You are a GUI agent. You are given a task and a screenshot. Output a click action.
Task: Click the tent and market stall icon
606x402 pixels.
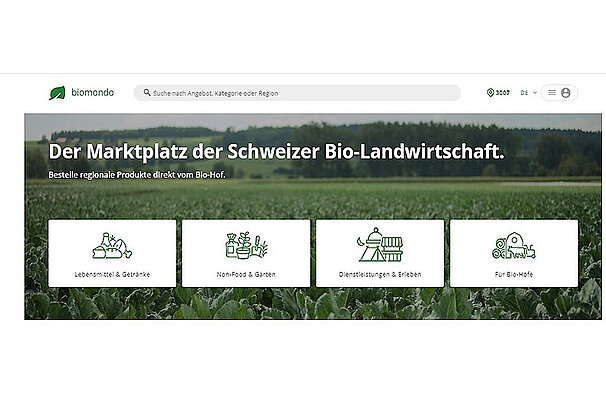click(x=379, y=246)
